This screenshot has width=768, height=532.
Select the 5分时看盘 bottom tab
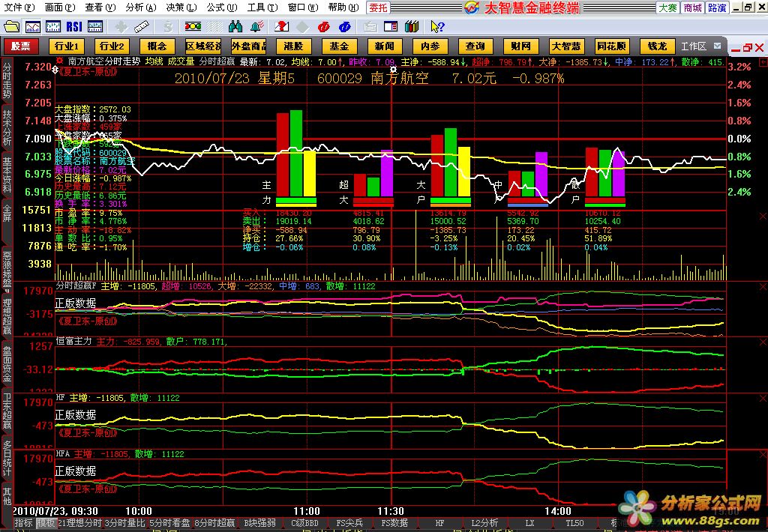point(170,523)
